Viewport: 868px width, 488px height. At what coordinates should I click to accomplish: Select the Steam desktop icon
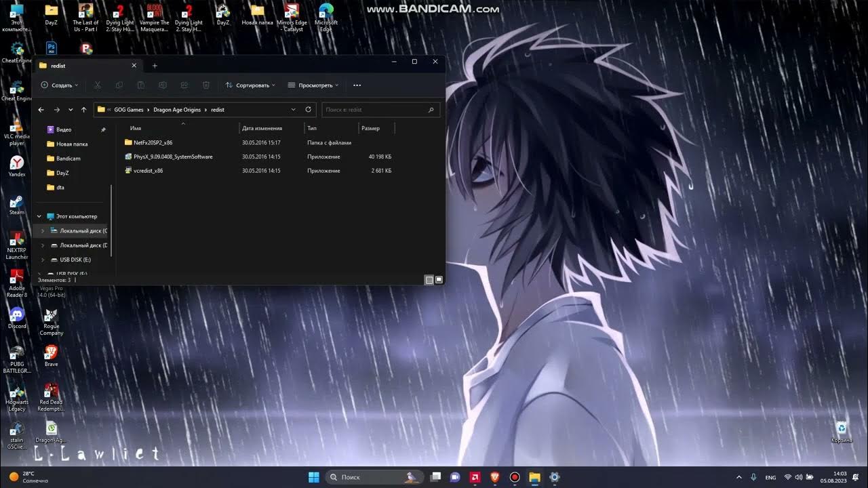(17, 204)
